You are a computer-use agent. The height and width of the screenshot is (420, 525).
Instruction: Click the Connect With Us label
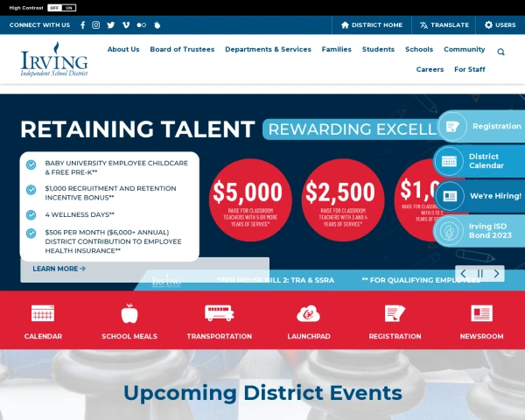39,25
